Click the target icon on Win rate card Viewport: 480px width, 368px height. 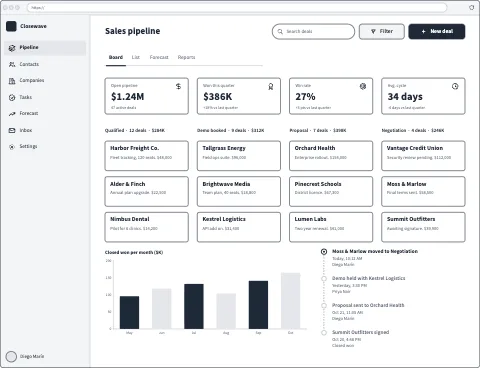click(363, 86)
